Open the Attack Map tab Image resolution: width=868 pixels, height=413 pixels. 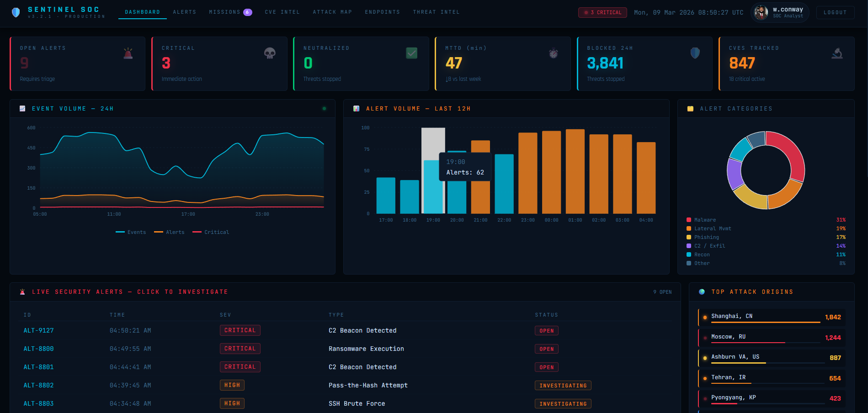coord(332,12)
